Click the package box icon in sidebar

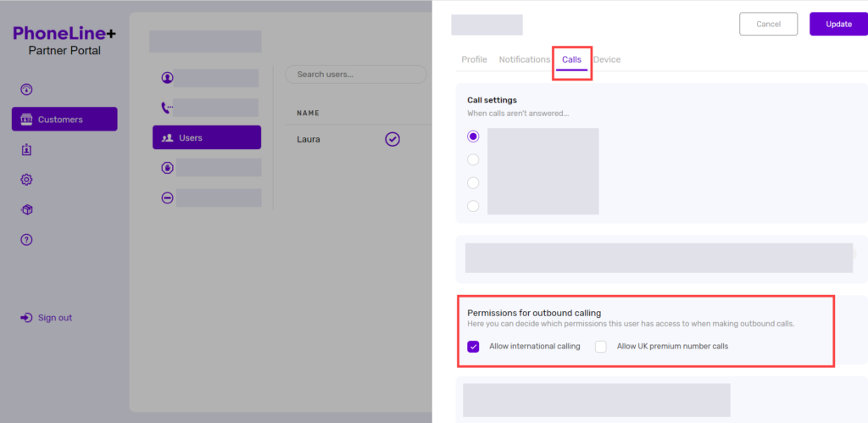click(x=26, y=209)
